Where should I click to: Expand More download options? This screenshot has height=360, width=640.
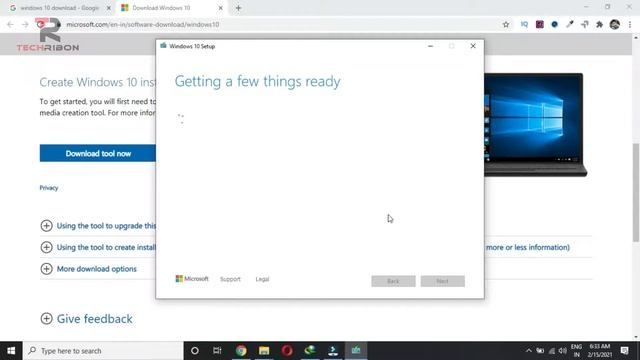click(89, 269)
